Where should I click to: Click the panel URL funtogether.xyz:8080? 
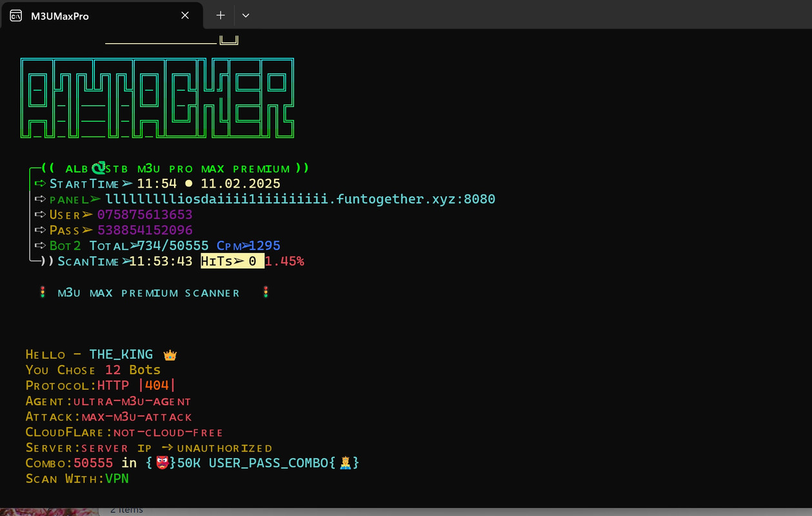pos(301,199)
